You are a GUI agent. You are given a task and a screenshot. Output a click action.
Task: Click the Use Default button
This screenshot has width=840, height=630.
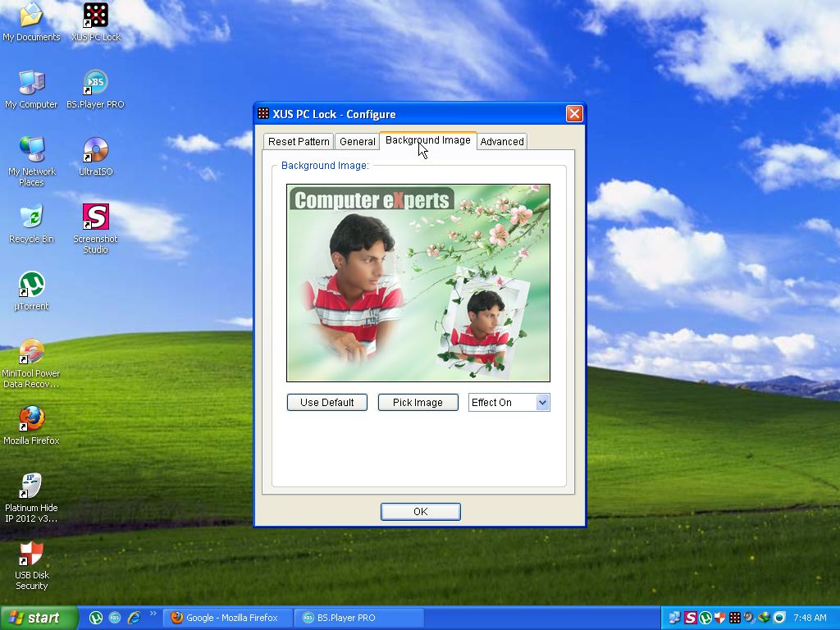point(326,402)
